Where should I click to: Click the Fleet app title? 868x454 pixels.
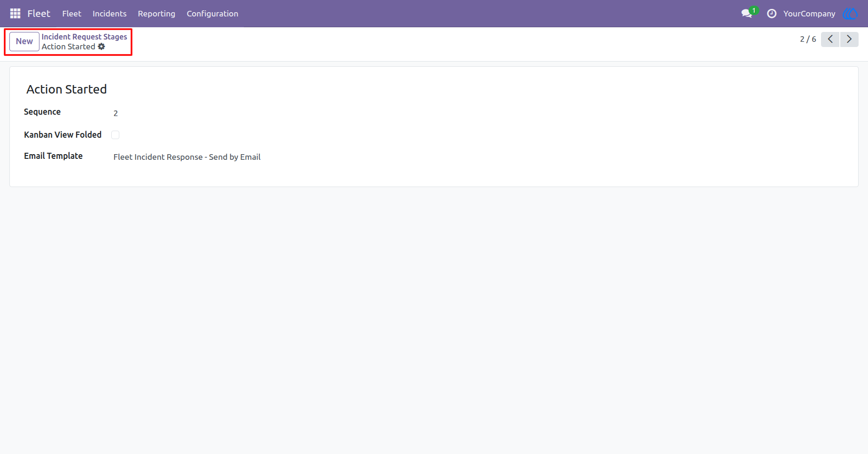pyautogui.click(x=39, y=14)
